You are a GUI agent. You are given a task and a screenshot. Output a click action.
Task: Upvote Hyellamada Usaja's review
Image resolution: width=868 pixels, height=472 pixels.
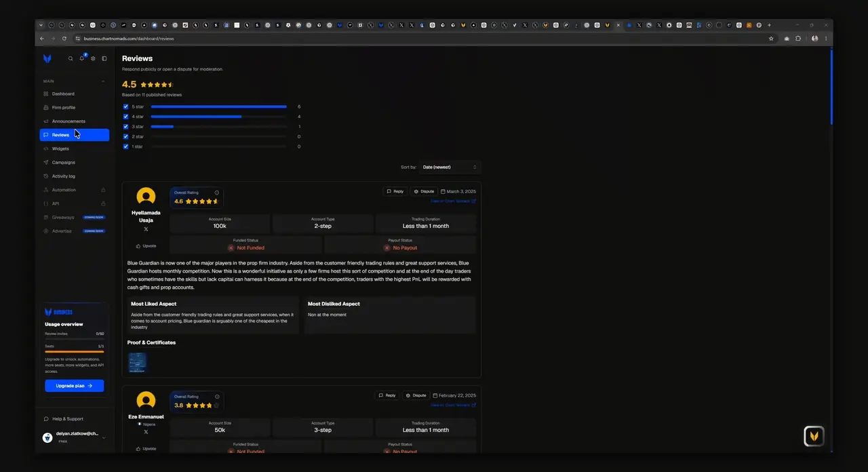tap(146, 246)
